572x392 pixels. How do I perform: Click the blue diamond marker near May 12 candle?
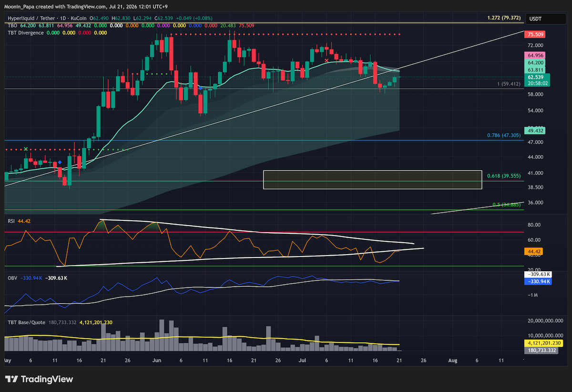pyautogui.click(x=59, y=163)
